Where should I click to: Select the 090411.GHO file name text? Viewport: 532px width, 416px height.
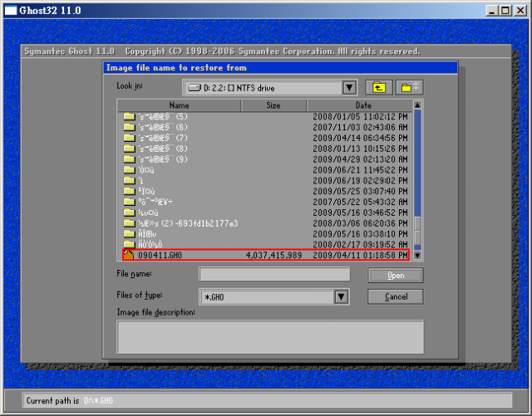160,255
